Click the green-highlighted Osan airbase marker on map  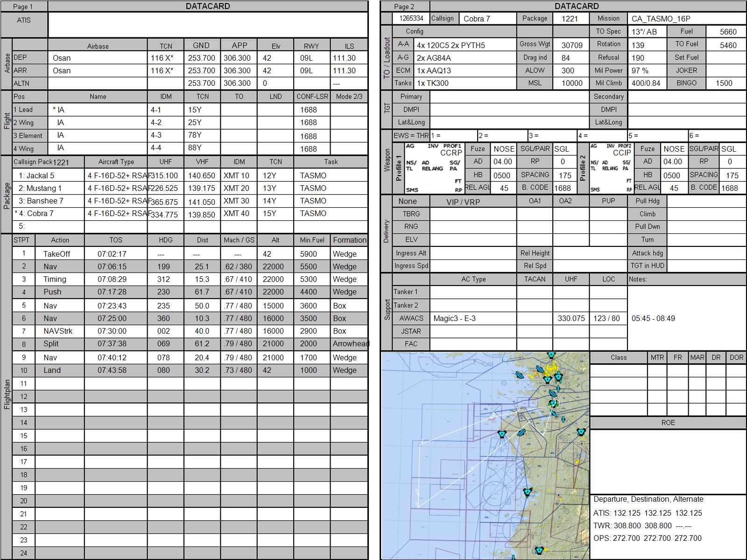(x=554, y=404)
